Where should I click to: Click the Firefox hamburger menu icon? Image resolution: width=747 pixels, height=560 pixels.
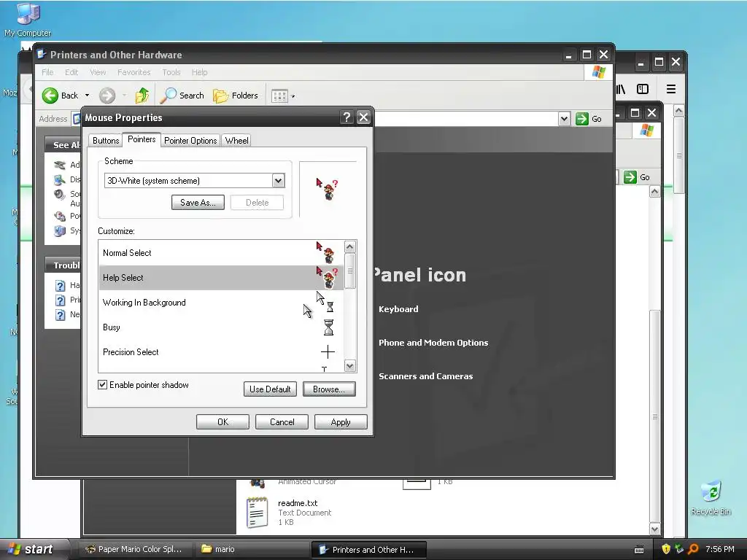671,89
